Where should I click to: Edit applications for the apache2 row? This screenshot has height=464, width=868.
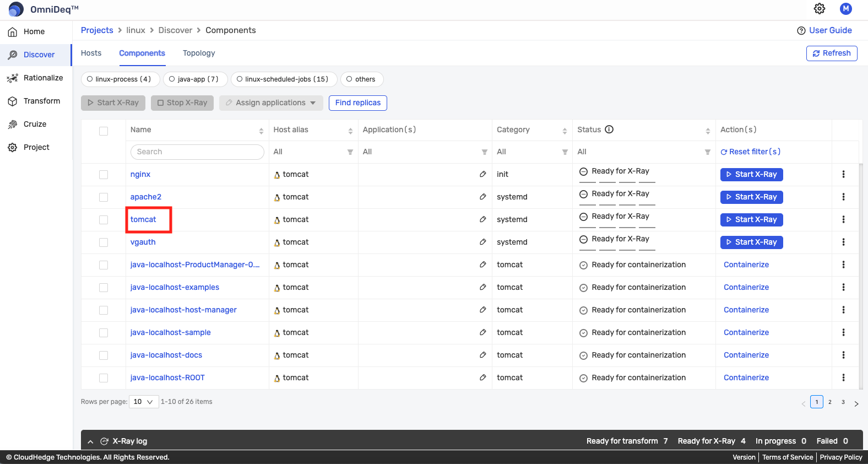tap(483, 197)
